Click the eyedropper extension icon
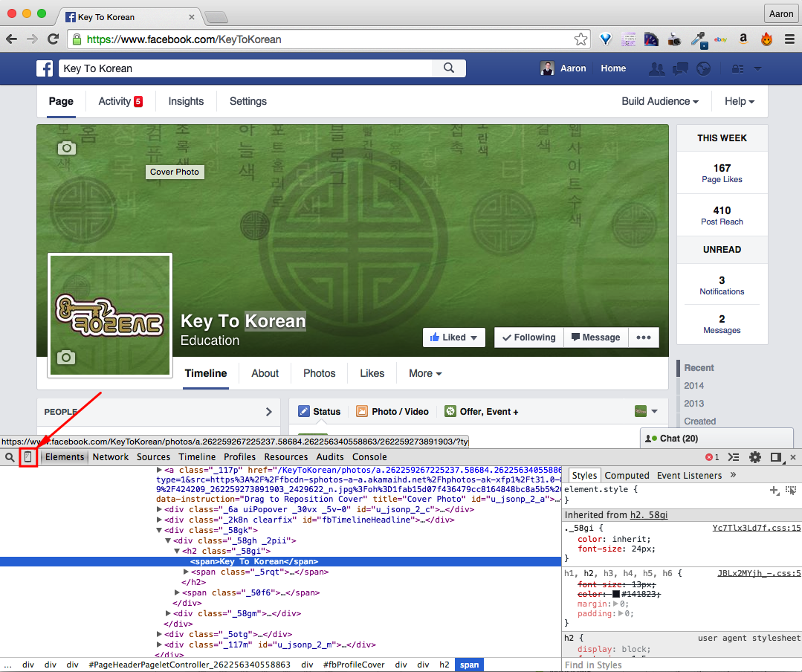The image size is (802, 672). pyautogui.click(x=697, y=39)
